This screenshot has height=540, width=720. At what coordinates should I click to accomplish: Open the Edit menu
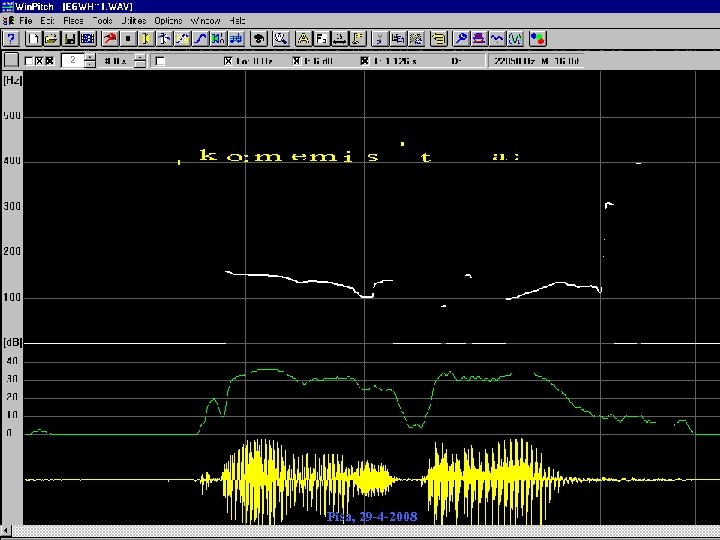click(47, 21)
